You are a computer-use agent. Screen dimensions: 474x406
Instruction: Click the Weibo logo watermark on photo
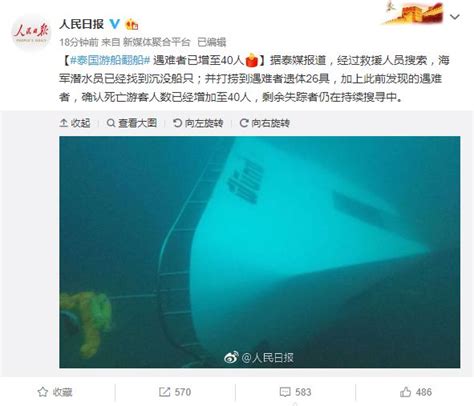(x=231, y=357)
